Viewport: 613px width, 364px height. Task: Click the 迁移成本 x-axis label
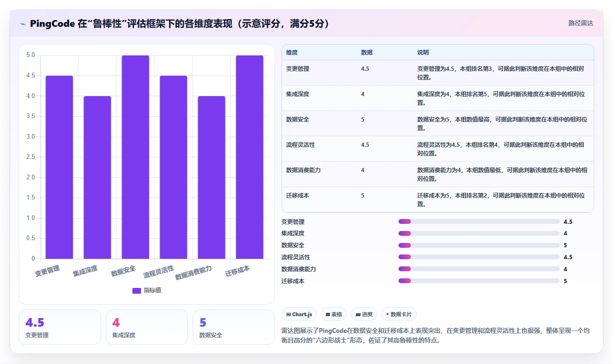[x=238, y=271]
